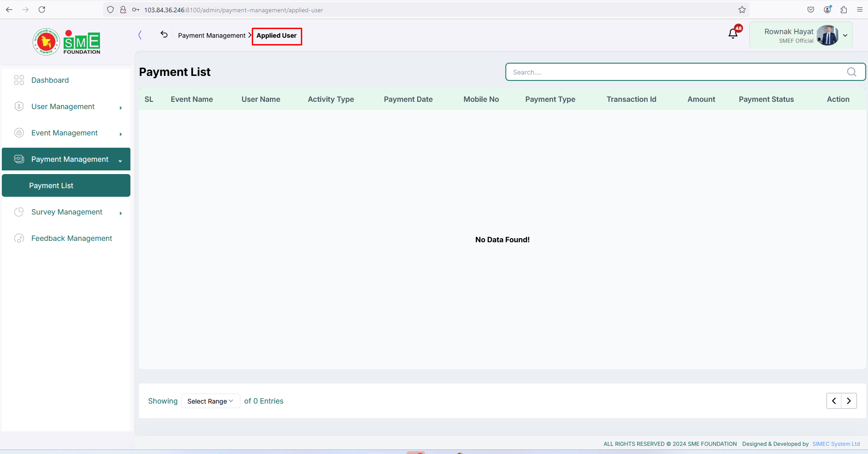Click the Event Management icon
The height and width of the screenshot is (454, 868).
coord(19,133)
